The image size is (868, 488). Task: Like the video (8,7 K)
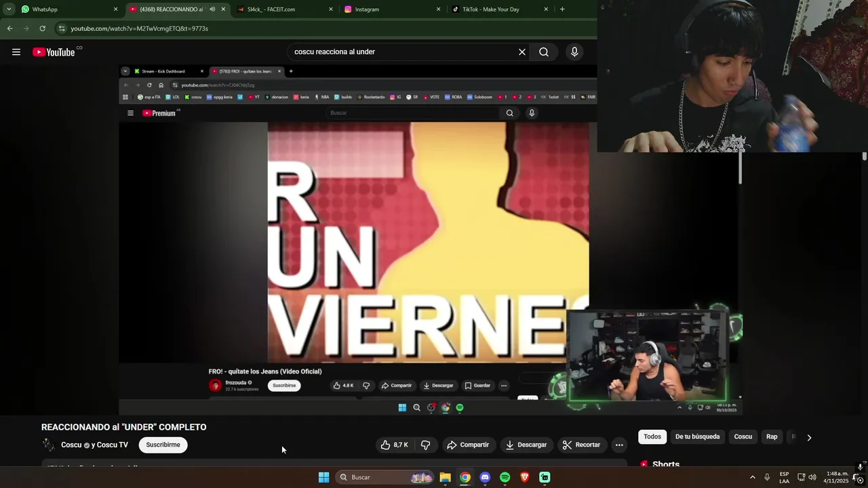tap(394, 445)
